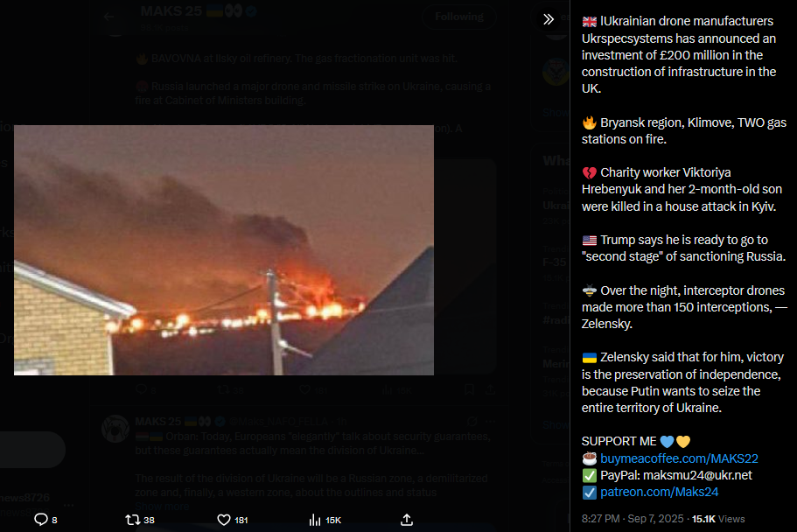Image resolution: width=797 pixels, height=532 pixels.
Task: Open analytics via the bright 15K bar-chart icon
Action: 325,520
